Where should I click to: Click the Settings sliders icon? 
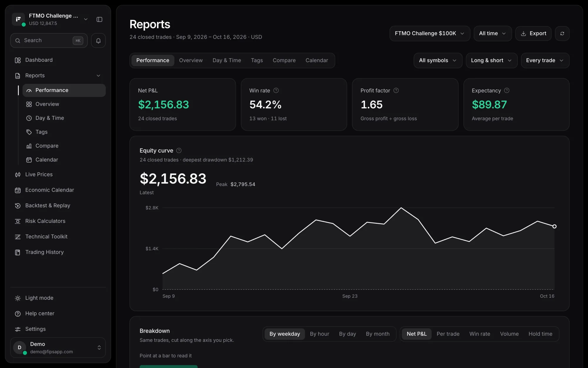click(18, 329)
